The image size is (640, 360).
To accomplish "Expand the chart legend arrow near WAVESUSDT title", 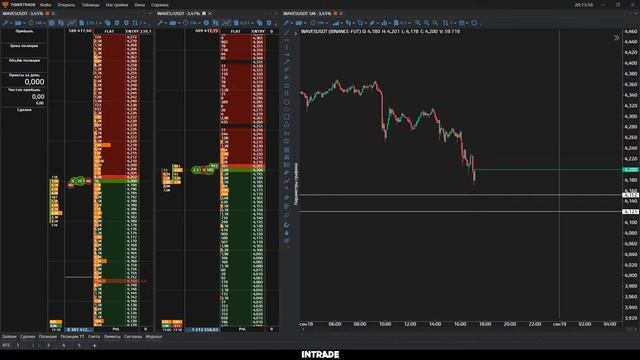I will point(296,33).
